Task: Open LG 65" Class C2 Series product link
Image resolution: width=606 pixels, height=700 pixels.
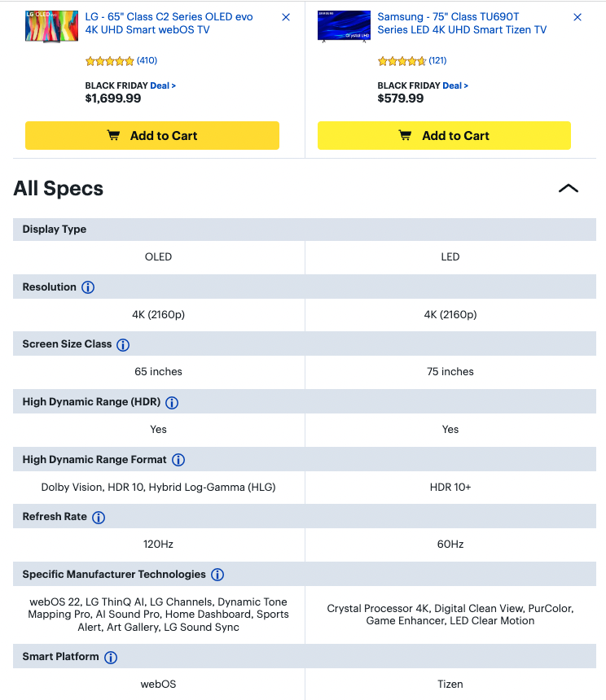Action: point(169,24)
